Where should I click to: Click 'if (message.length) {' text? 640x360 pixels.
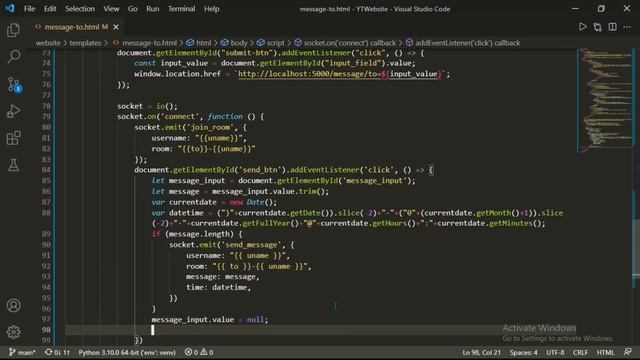(197, 234)
